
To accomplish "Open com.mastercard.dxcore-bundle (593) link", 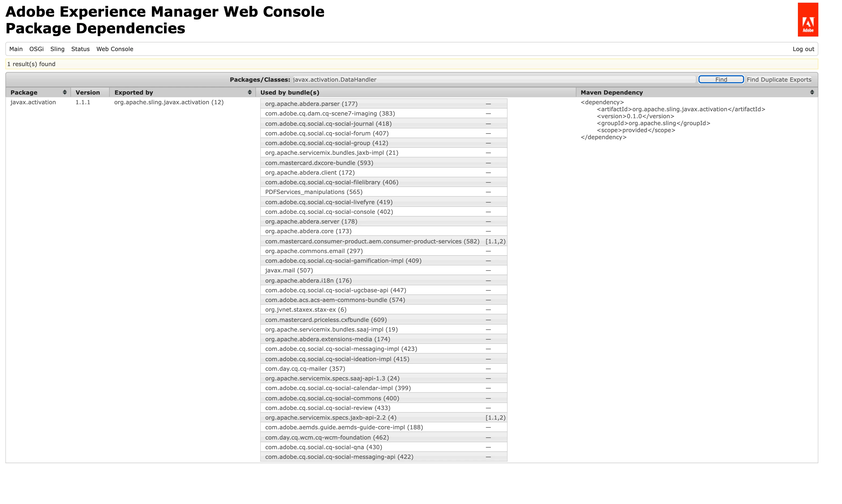I will (x=319, y=163).
